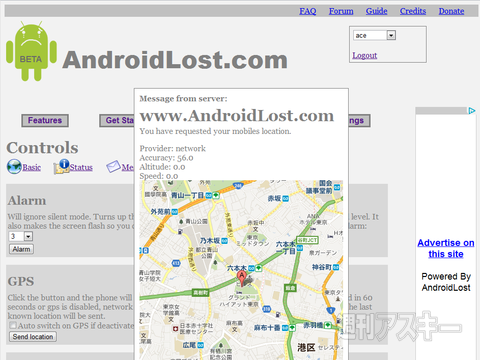This screenshot has height=360, width=480.
Task: Open the Basic controls tab
Action: pos(32,167)
